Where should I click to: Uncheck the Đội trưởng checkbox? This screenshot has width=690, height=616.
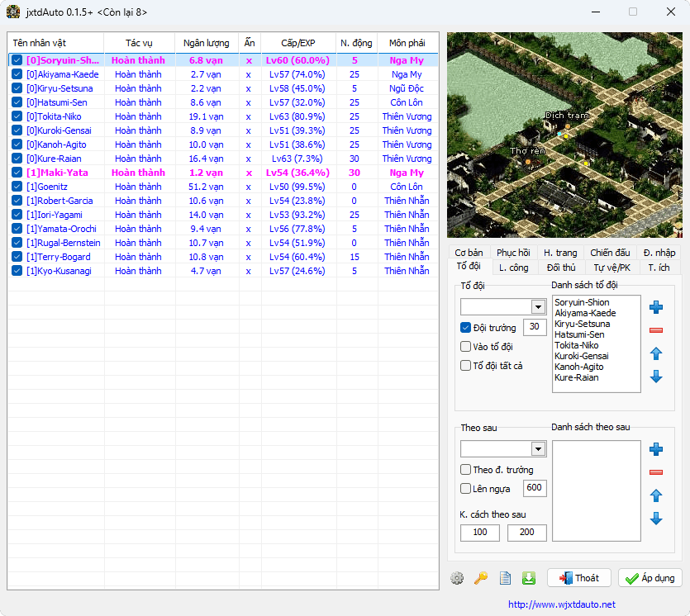(466, 328)
